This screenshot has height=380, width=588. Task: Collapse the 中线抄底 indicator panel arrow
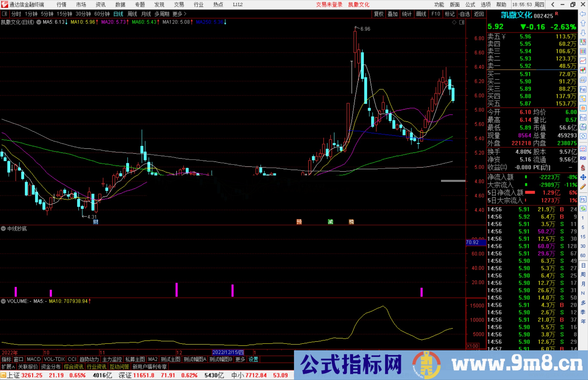tap(3, 229)
